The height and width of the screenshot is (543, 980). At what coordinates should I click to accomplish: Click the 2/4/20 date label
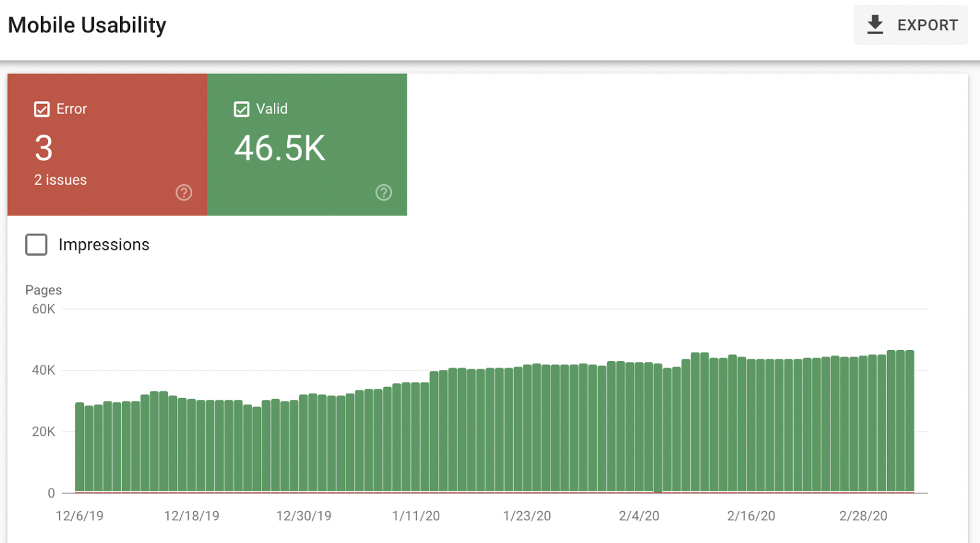click(x=639, y=516)
